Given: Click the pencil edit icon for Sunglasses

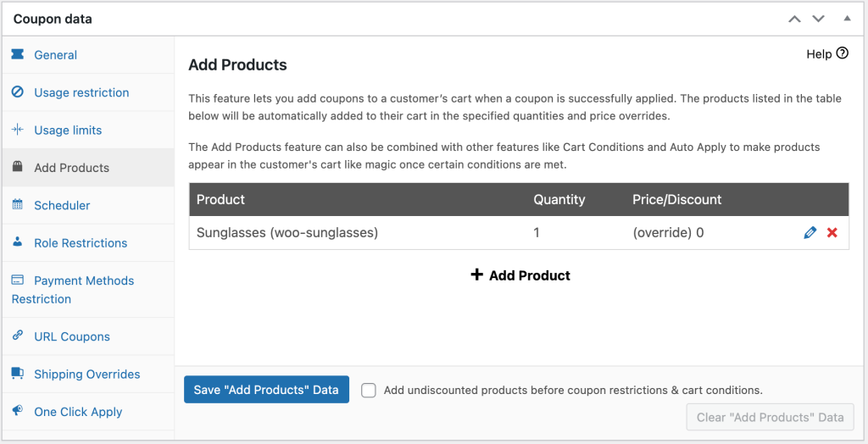Looking at the screenshot, I should tap(810, 232).
